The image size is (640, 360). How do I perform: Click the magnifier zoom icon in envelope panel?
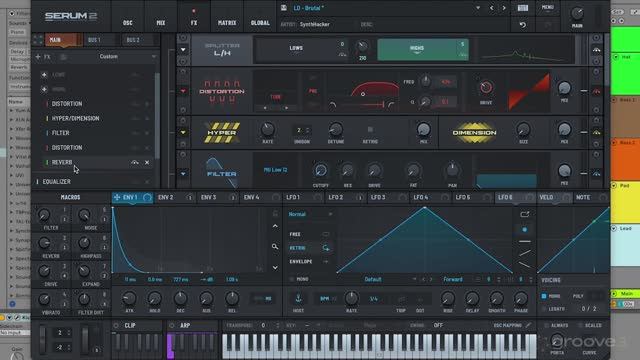click(275, 247)
